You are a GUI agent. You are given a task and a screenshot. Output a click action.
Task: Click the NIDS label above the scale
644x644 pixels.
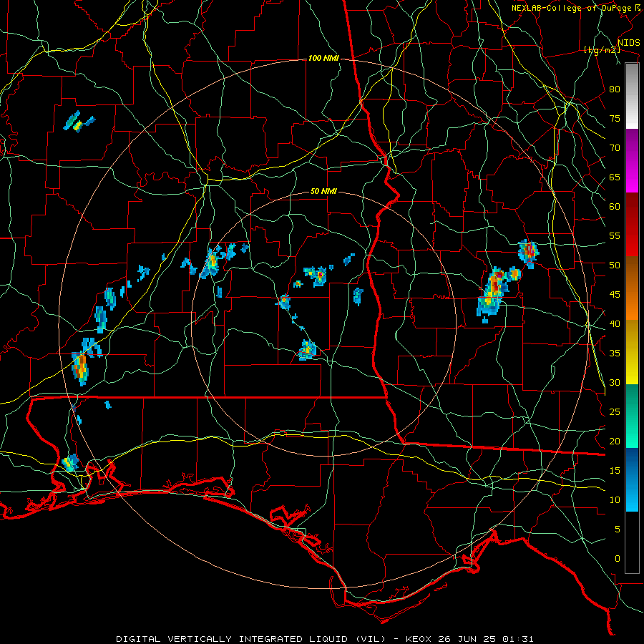pyautogui.click(x=628, y=43)
